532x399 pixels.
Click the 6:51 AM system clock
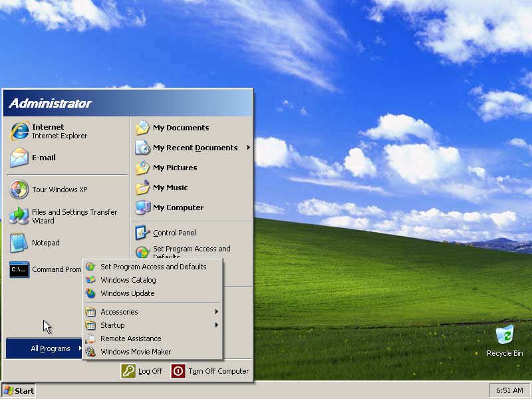click(509, 390)
